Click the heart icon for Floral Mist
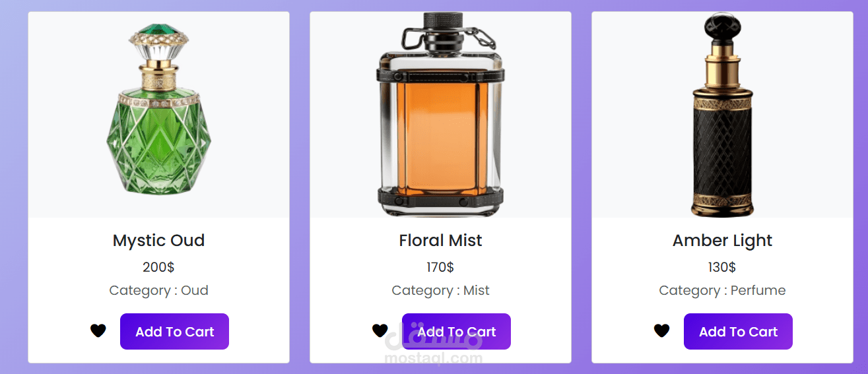 tap(380, 330)
